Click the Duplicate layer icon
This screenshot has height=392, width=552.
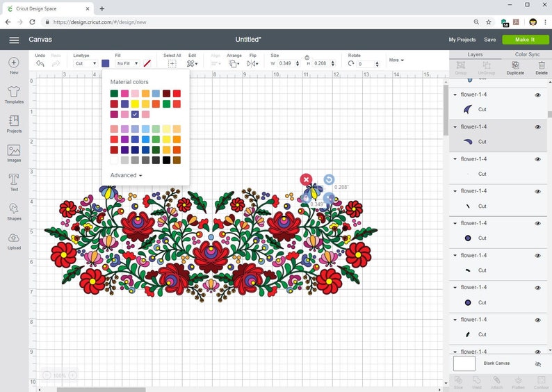[515, 65]
